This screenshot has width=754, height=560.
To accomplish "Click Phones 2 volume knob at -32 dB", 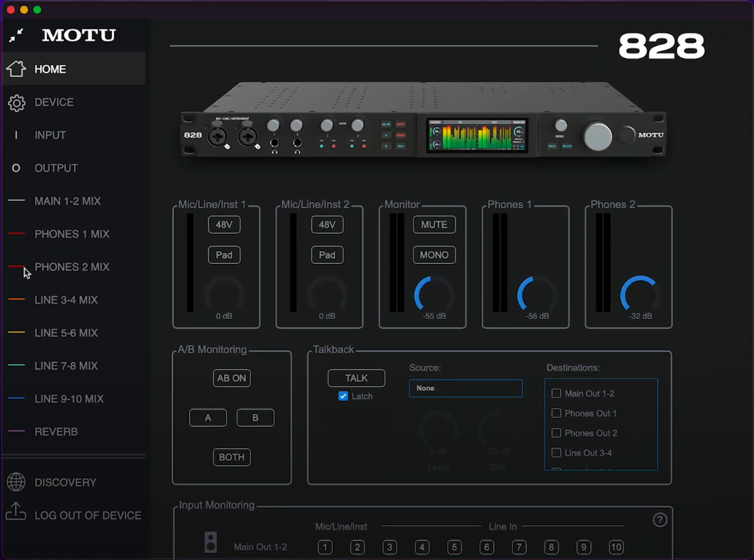I will click(640, 294).
